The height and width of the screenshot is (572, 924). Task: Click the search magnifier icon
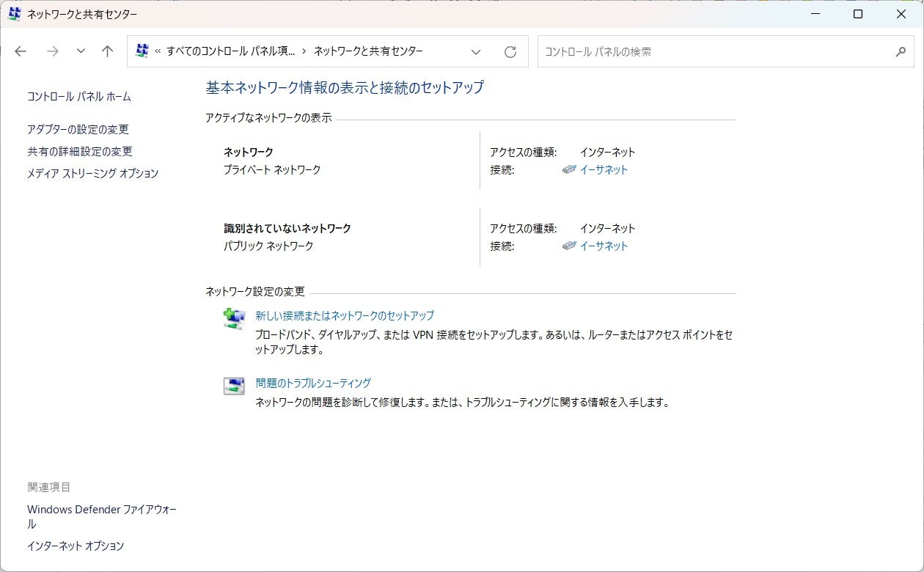pyautogui.click(x=901, y=51)
